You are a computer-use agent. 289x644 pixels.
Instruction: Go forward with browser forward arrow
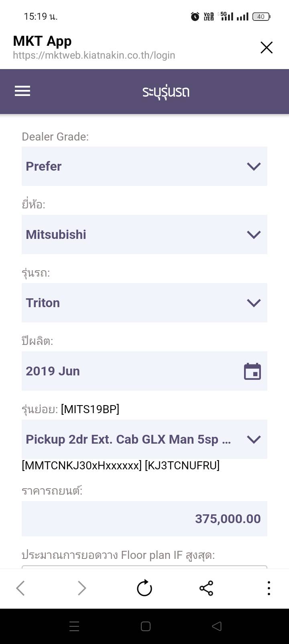[82, 588]
